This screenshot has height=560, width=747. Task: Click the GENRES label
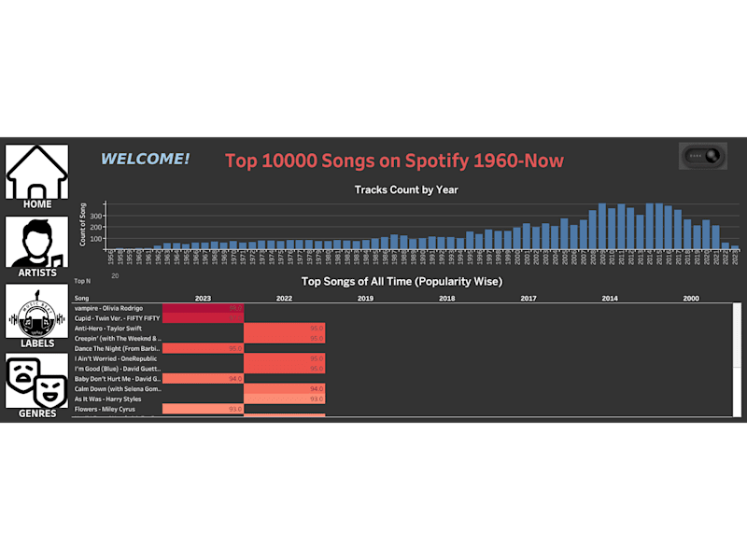coord(37,413)
